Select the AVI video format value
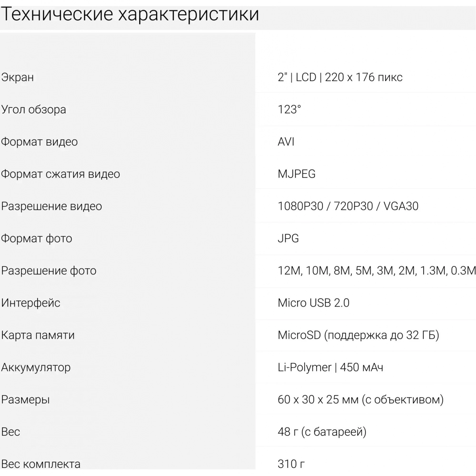Screen dimensions: 476x476 pos(286,142)
